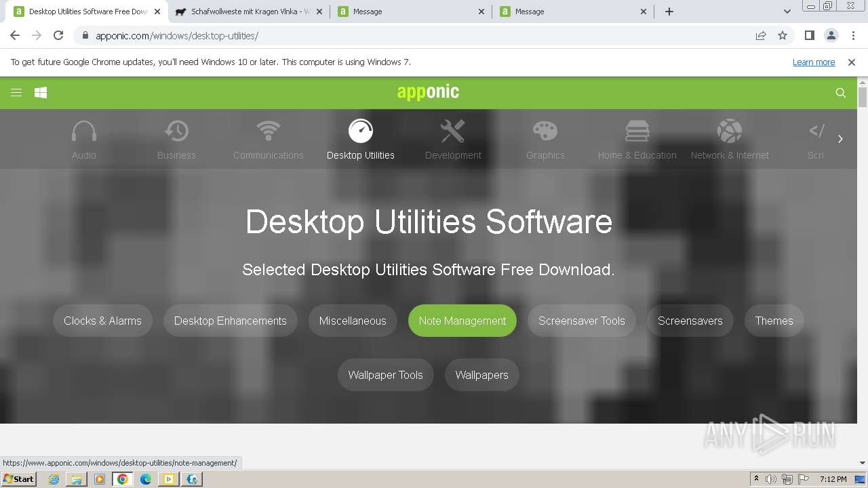Open the volume speaker tray icon
The image size is (868, 488).
771,479
